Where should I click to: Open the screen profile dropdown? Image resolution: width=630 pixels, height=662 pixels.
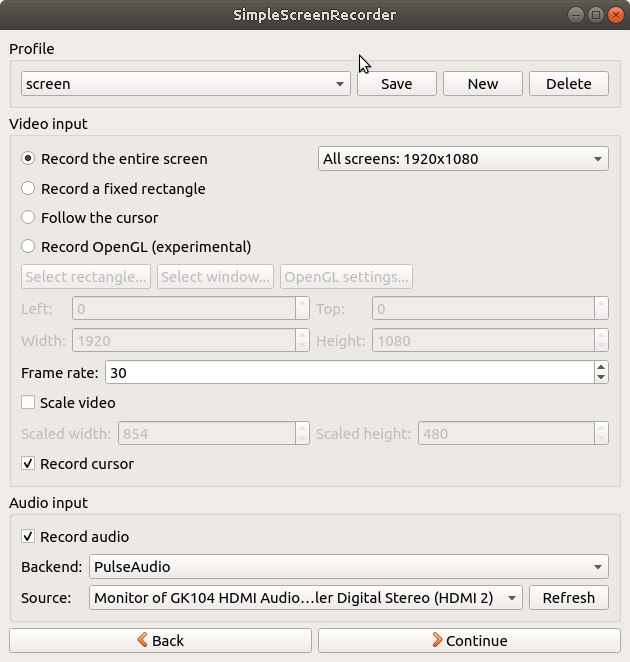[x=185, y=84]
